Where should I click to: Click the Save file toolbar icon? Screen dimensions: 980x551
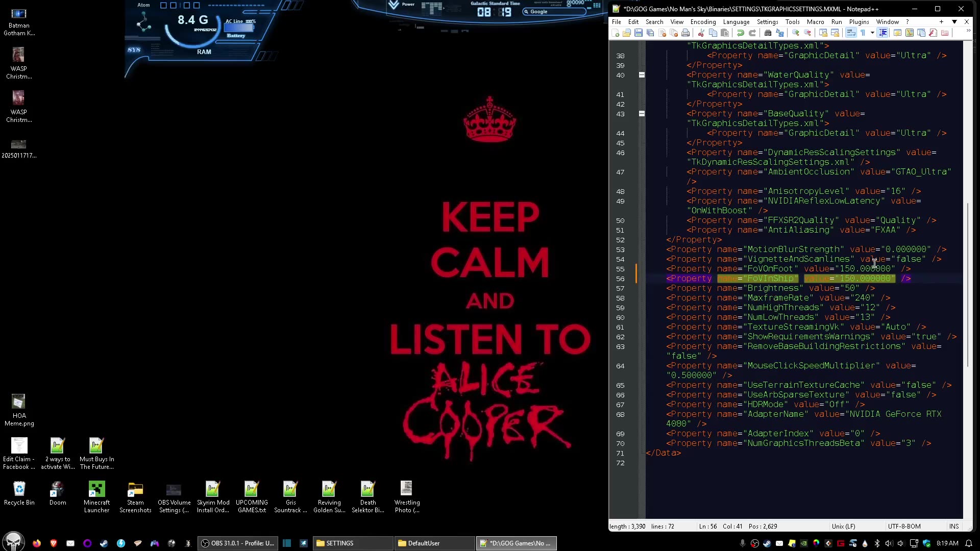pos(639,33)
